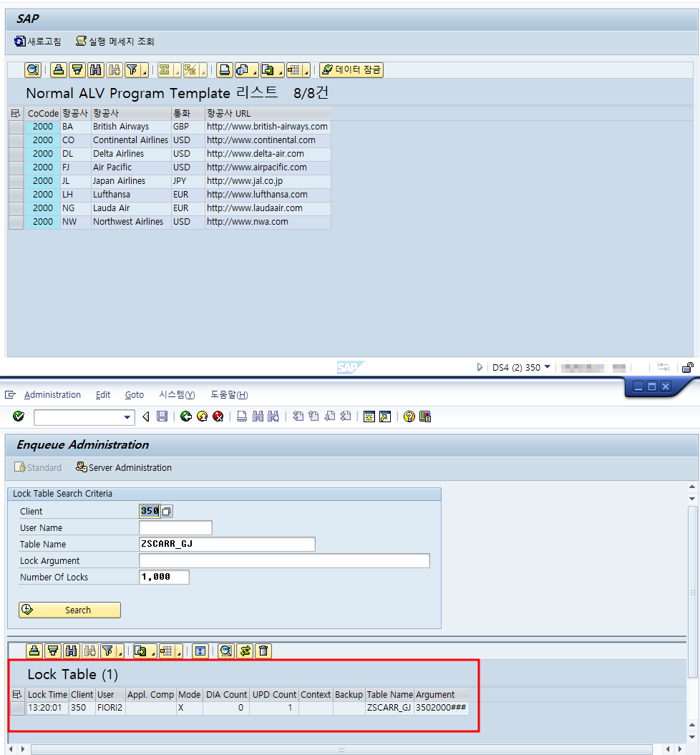Open Administration menu

coord(52,395)
